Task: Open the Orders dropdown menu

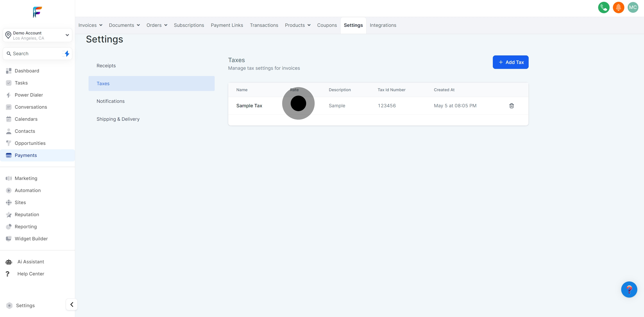Action: (157, 25)
